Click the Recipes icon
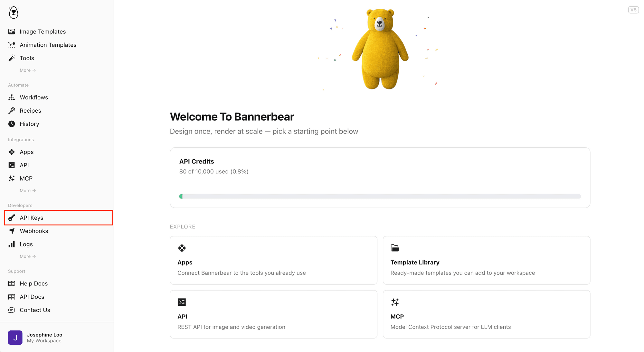The width and height of the screenshot is (644, 352). 12,110
